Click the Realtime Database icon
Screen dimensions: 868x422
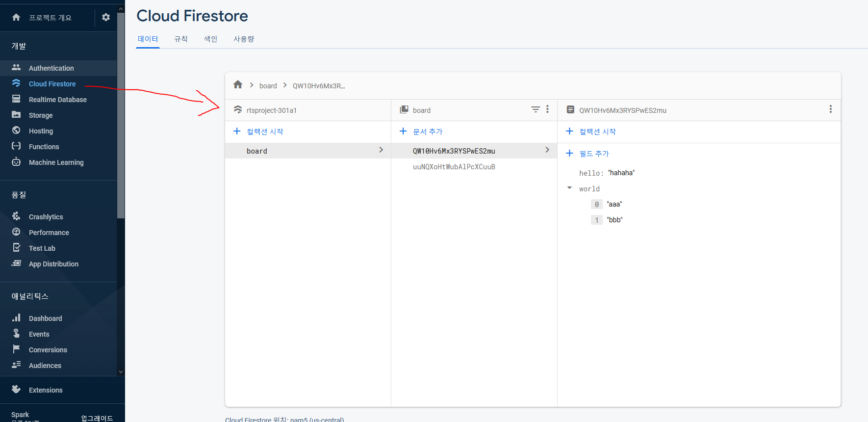16,99
